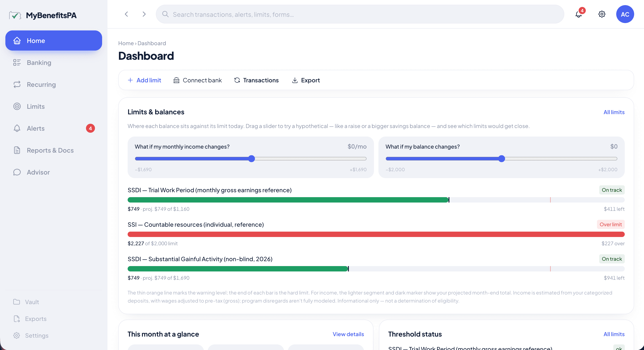The image size is (644, 350).
Task: Navigate back with the left chevron
Action: point(127,14)
